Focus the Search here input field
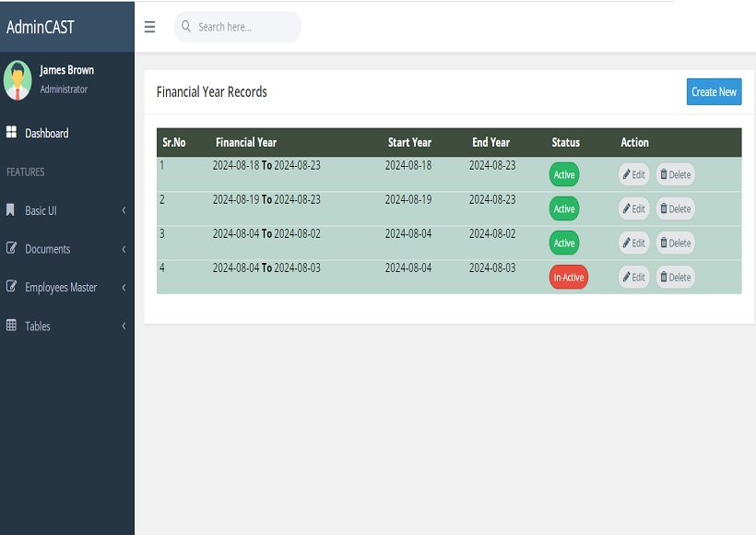The image size is (756, 535). coord(244,27)
